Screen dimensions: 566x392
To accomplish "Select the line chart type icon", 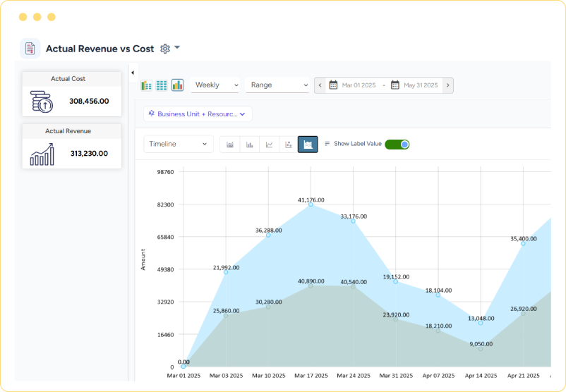I will tap(269, 145).
